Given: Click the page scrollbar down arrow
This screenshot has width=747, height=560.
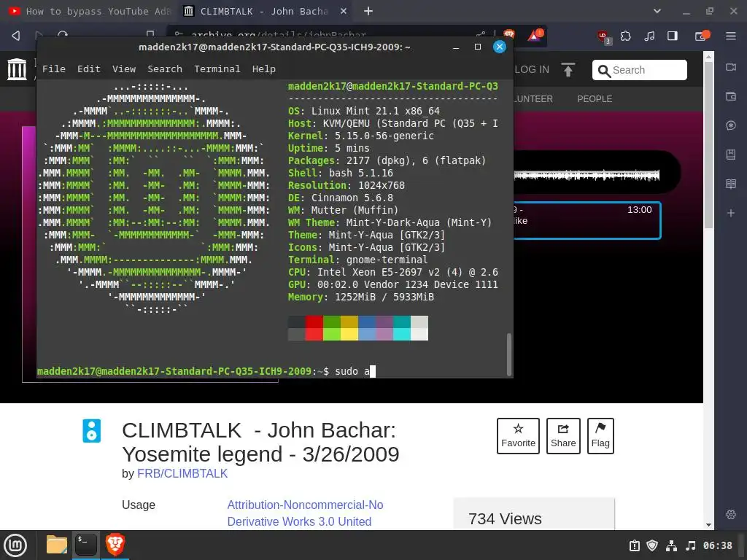Looking at the screenshot, I should coord(709,525).
